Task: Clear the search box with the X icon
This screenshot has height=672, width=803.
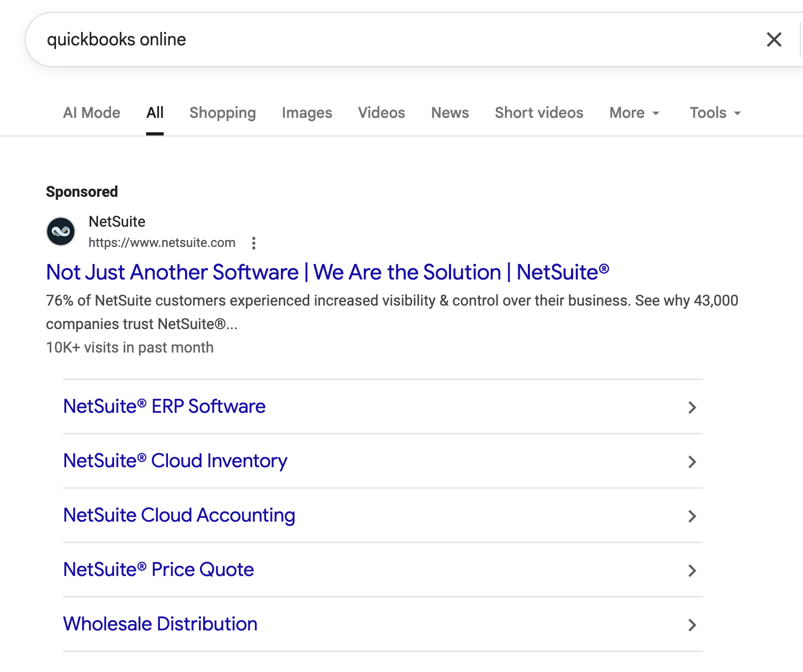Action: [774, 39]
